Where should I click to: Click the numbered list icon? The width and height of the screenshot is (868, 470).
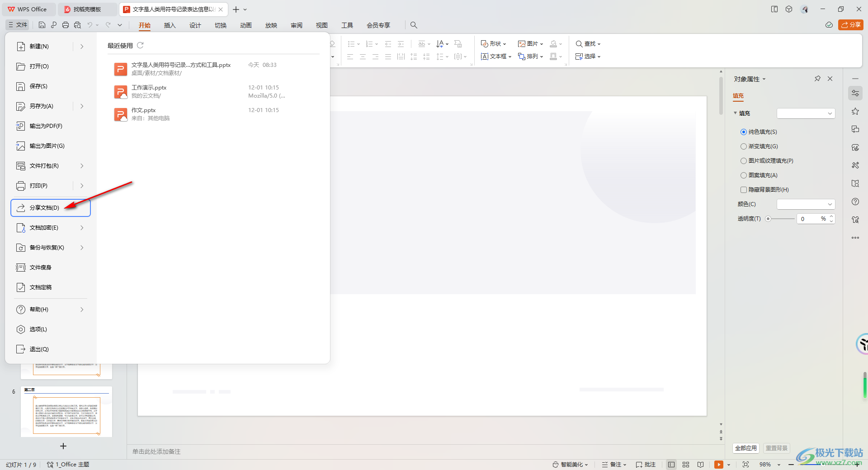pyautogui.click(x=369, y=44)
